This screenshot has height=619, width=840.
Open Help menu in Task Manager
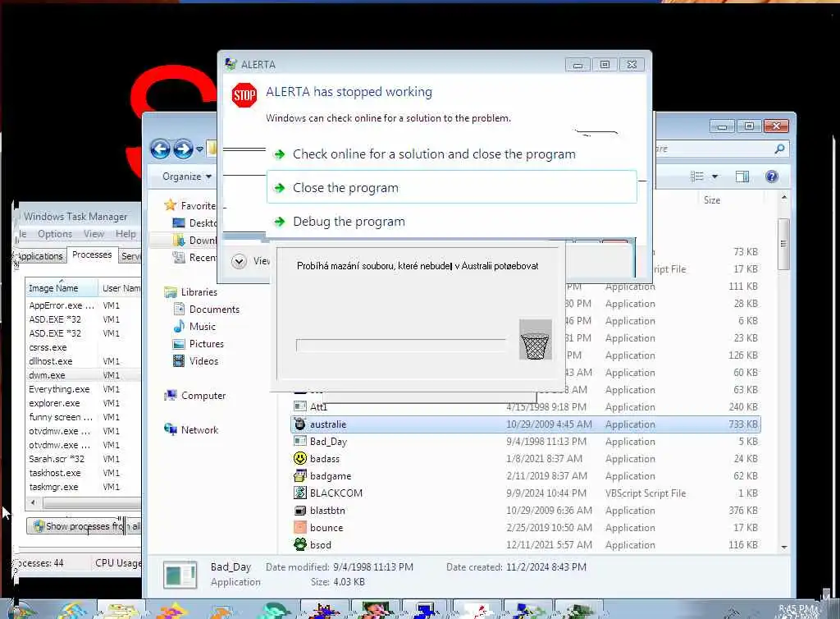126,234
